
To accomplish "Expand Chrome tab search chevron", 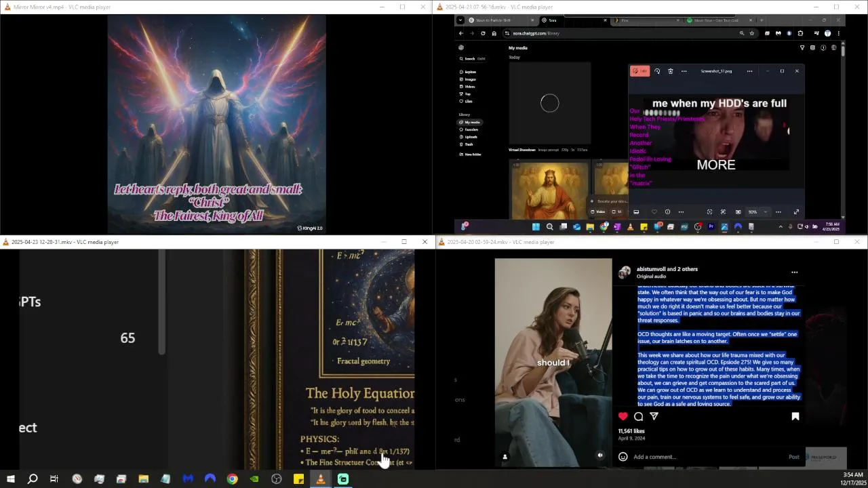I will (x=460, y=20).
